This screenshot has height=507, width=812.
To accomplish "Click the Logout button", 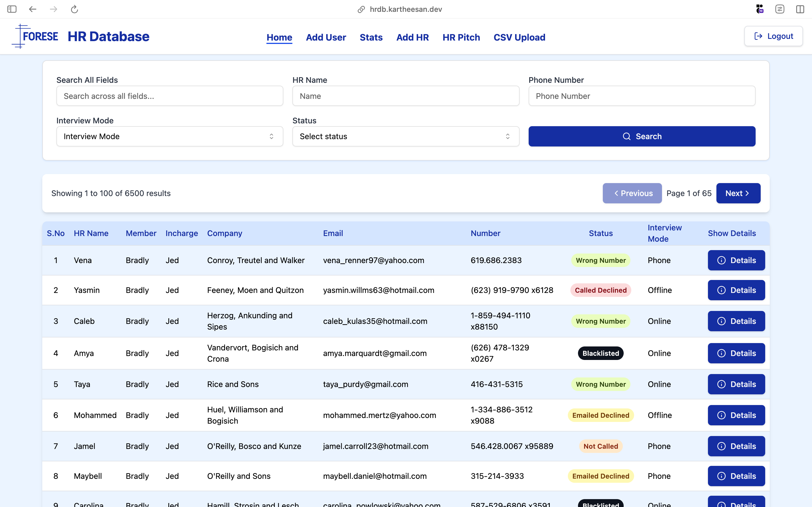I will pos(773,36).
